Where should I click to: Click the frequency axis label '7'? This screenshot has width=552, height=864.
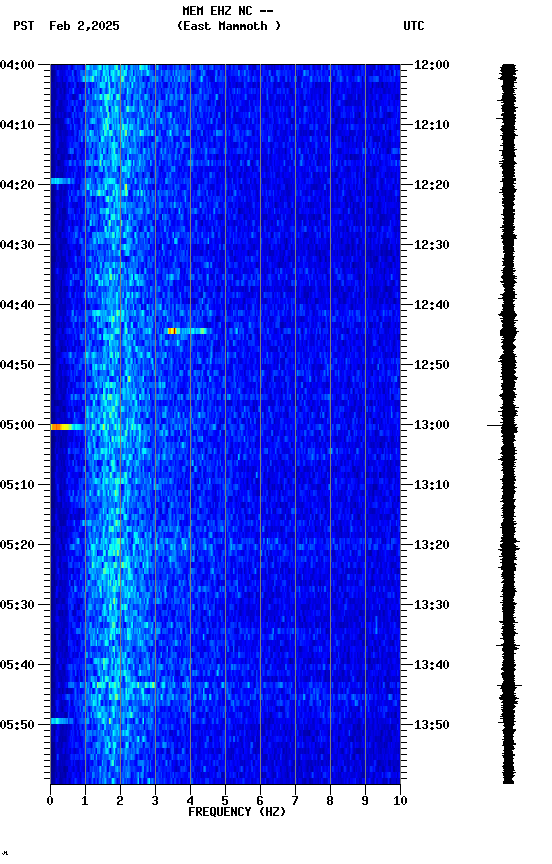point(295,801)
